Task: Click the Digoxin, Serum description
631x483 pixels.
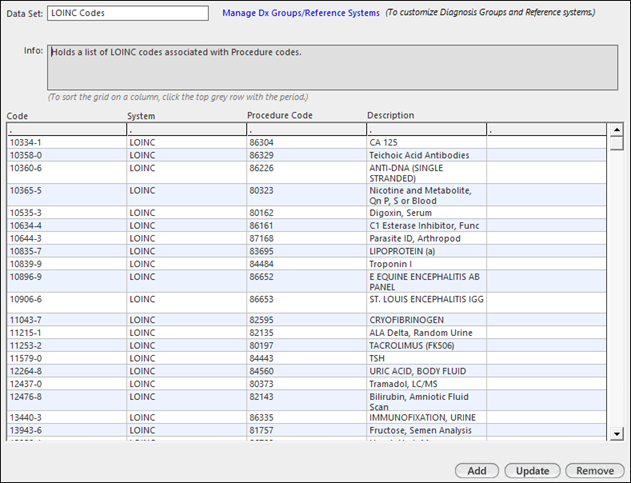Action: point(426,213)
